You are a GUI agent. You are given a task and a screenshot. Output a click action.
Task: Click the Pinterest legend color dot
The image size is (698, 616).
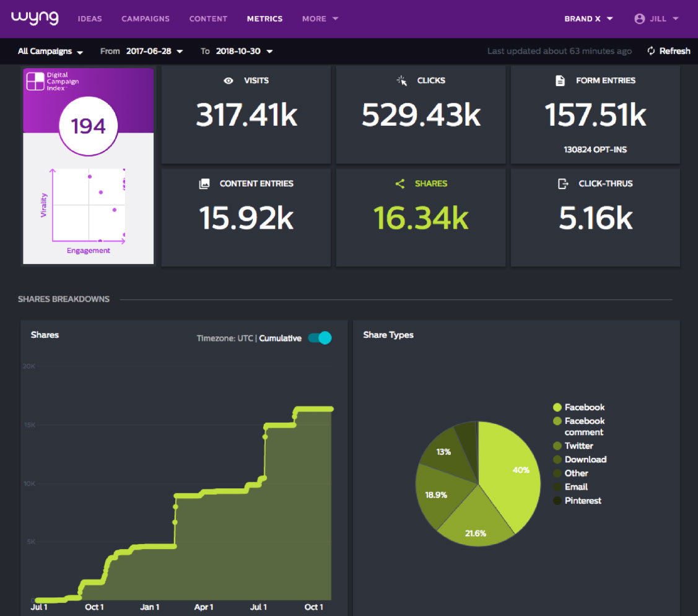[x=557, y=501]
